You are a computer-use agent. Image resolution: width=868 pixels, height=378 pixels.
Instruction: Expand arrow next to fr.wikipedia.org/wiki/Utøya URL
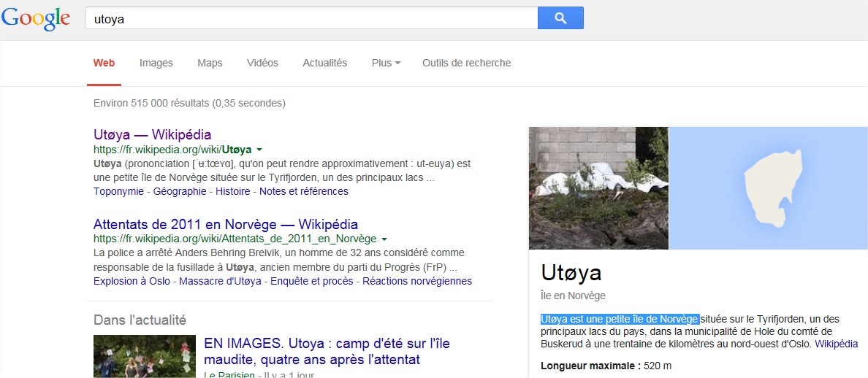click(x=259, y=150)
